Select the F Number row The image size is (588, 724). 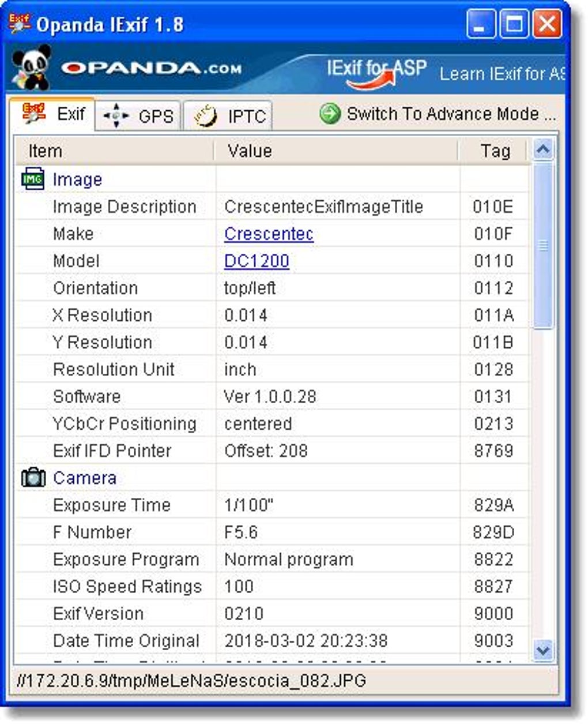coord(272,532)
